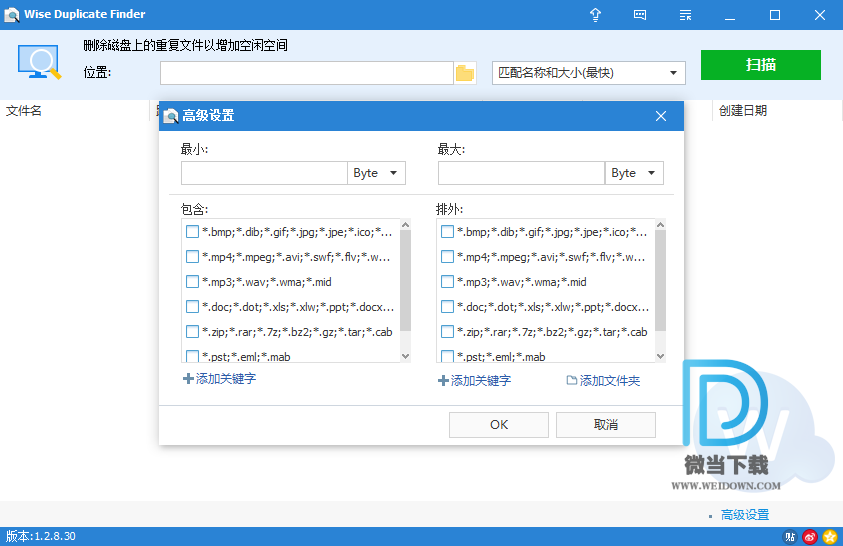
Task: Open the 匹配名称和大小(最快) match mode dropdown
Action: click(589, 73)
